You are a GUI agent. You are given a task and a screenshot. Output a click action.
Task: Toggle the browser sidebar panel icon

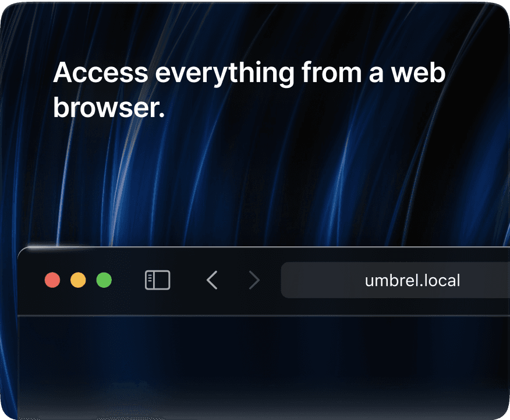click(157, 280)
